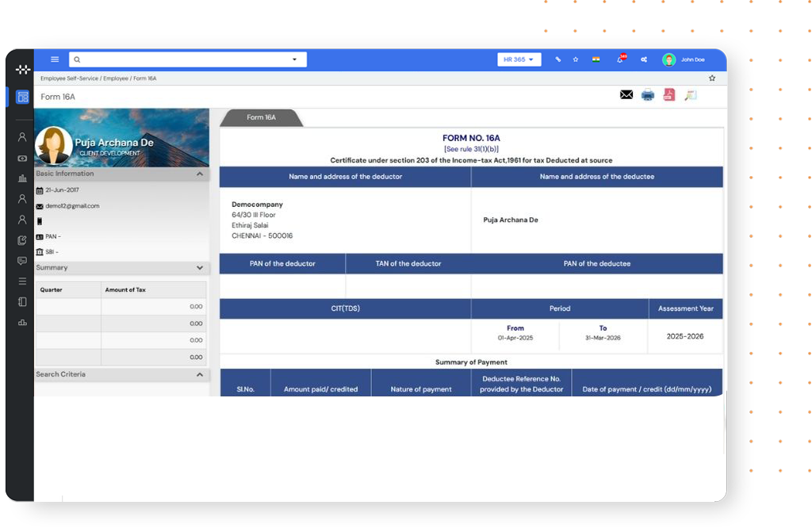Viewport: 812px width, 532px height.
Task: Open the hamburger menu in top bar
Action: point(55,59)
